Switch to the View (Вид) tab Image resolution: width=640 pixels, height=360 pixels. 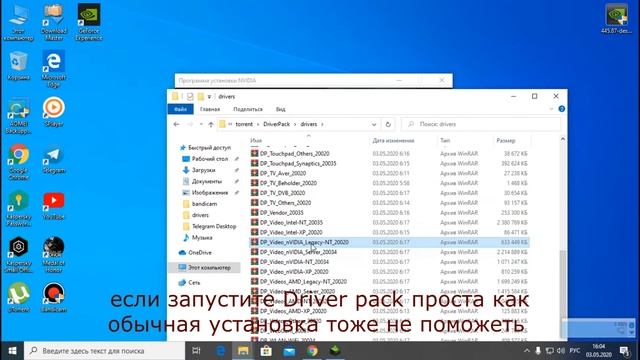pos(280,109)
